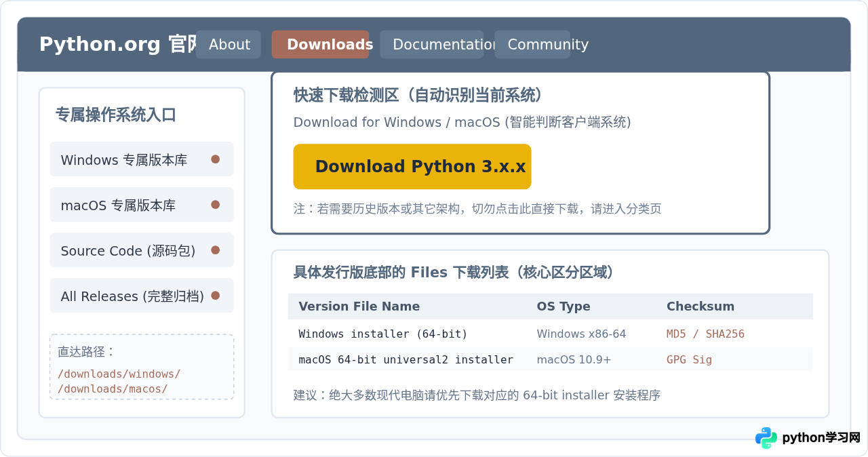868x457 pixels.
Task: Click the 直达路径 label
Action: pos(86,351)
